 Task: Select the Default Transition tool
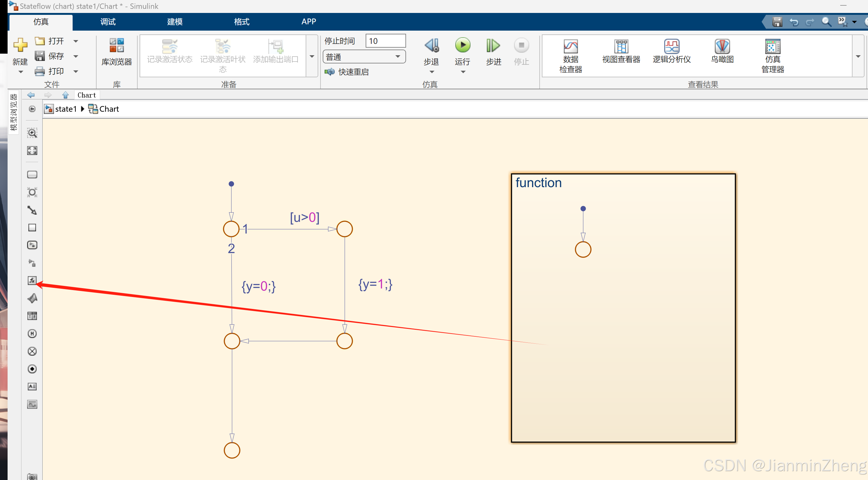pyautogui.click(x=32, y=210)
